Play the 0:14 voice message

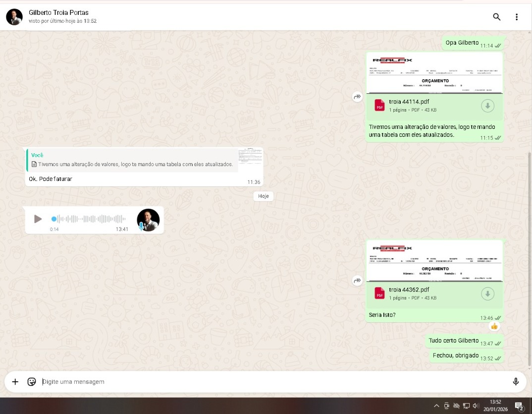tap(38, 219)
